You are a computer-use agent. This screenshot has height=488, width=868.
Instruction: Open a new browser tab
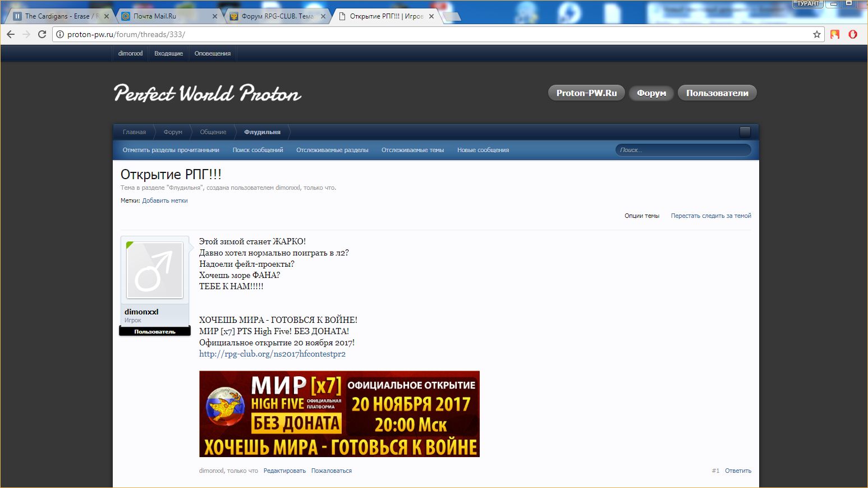point(452,16)
